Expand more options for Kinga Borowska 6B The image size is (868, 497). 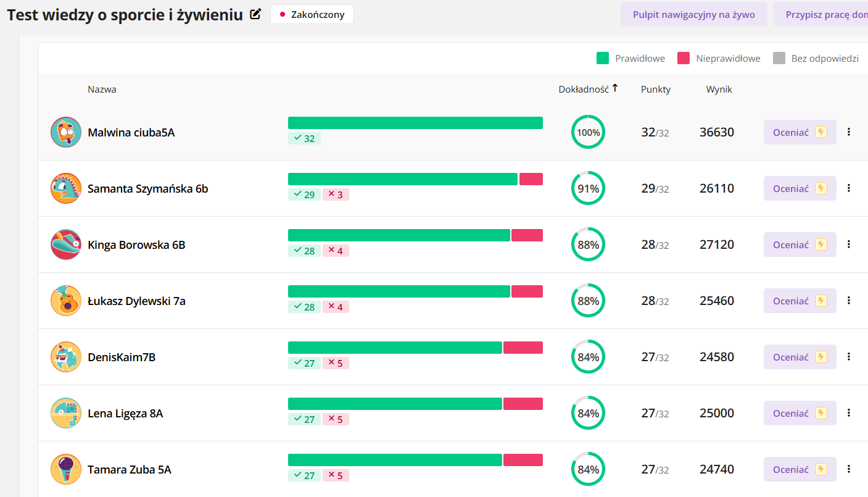pyautogui.click(x=849, y=244)
